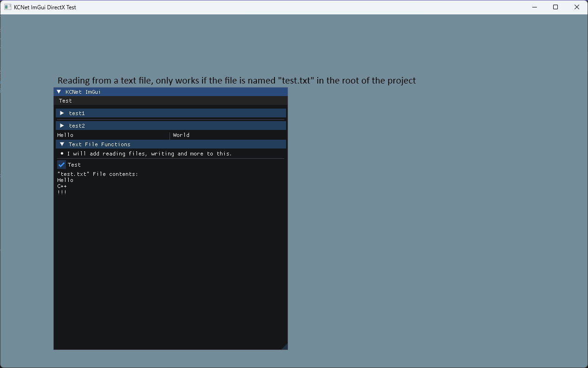Image resolution: width=588 pixels, height=368 pixels.
Task: Close the KCNet ImGui DirectX Test window
Action: pos(577,7)
